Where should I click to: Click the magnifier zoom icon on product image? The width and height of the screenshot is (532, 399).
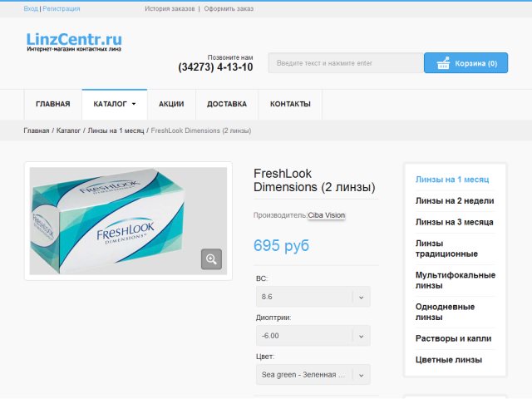click(211, 259)
